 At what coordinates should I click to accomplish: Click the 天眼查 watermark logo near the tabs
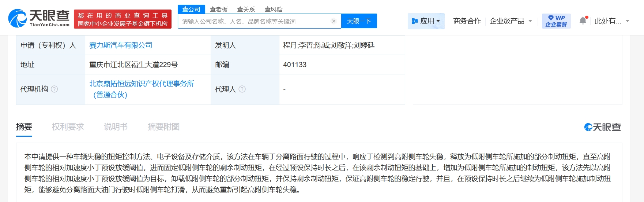tap(602, 127)
